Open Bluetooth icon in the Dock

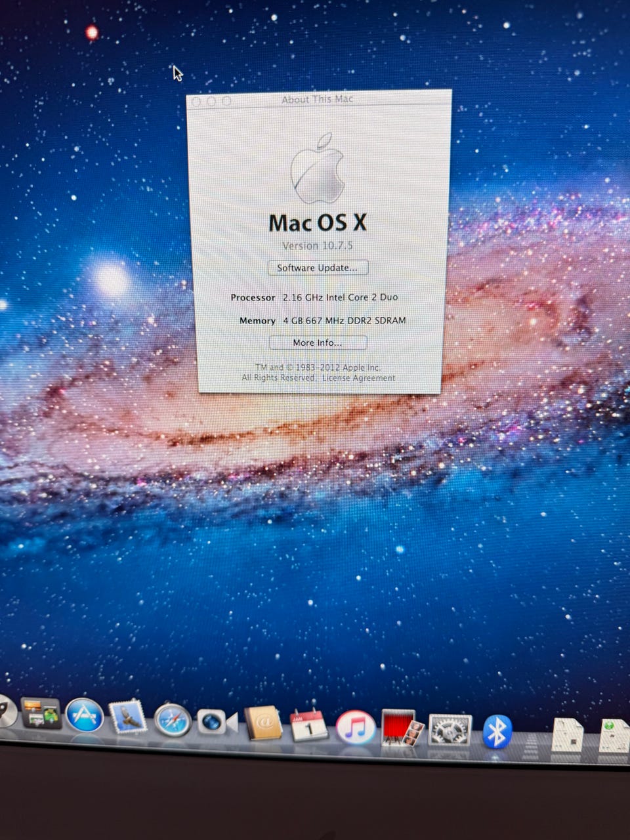(x=497, y=732)
